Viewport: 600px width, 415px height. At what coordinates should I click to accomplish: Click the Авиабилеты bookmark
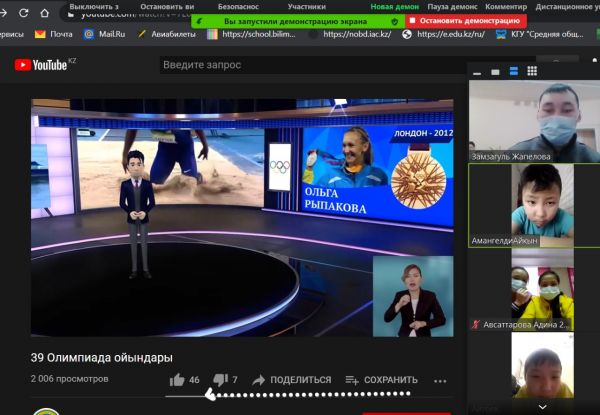(168, 33)
